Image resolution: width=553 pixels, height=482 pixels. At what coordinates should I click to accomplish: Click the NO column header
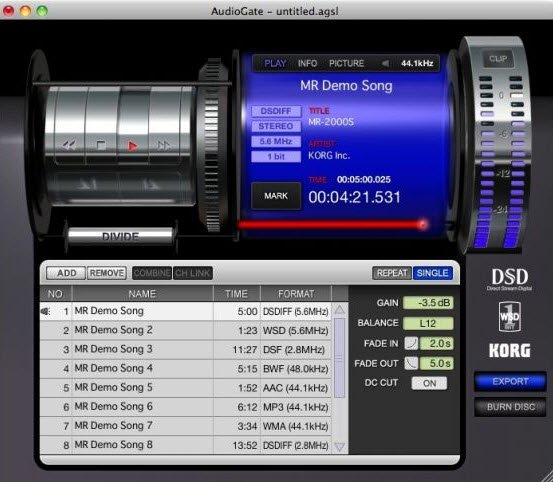pyautogui.click(x=55, y=294)
